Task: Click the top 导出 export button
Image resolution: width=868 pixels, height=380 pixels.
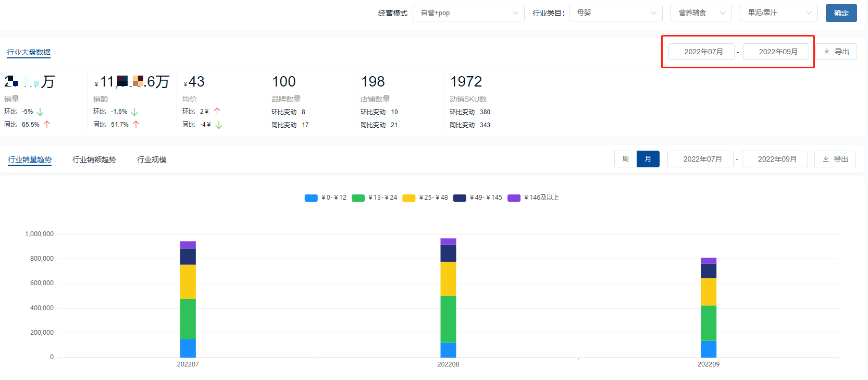Action: click(x=836, y=52)
